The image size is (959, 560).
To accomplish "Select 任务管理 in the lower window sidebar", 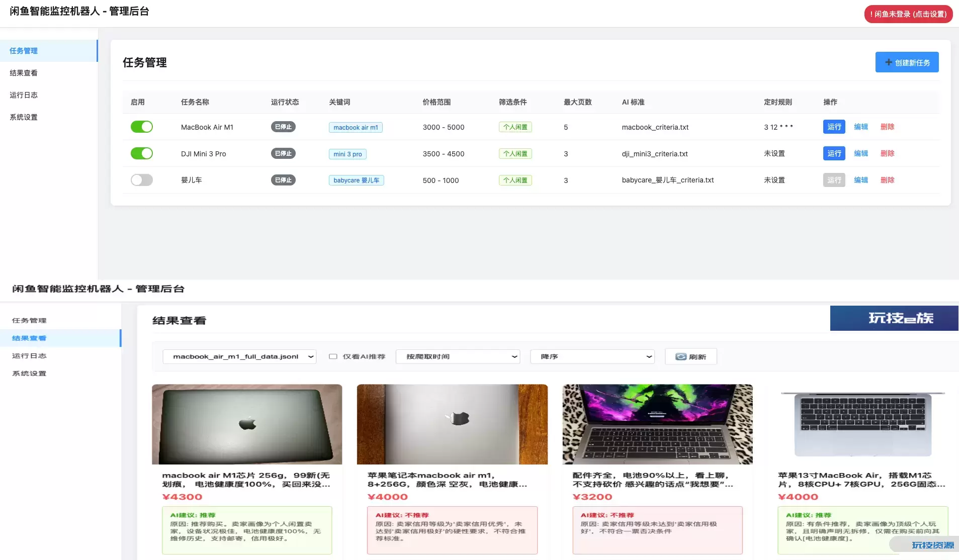I will click(x=60, y=320).
